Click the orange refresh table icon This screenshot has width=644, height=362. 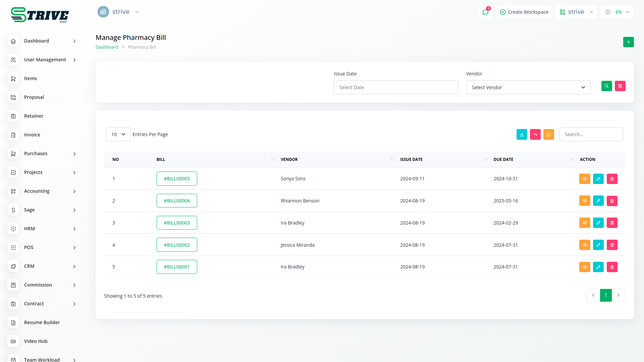coord(548,134)
